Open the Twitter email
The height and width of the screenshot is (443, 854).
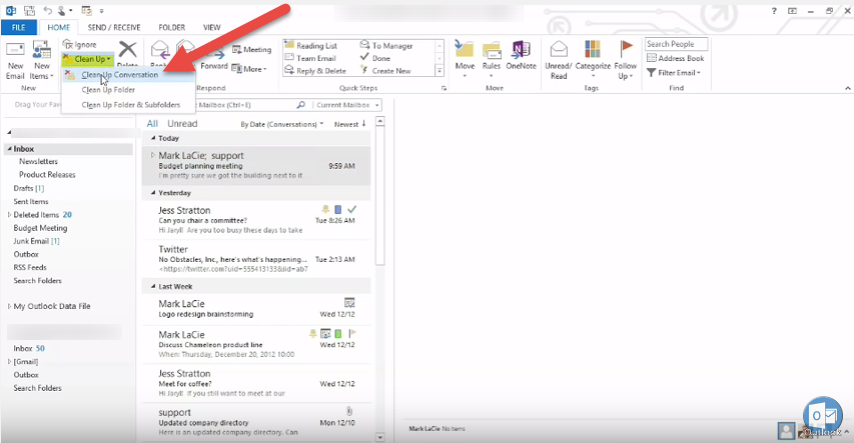(x=256, y=259)
